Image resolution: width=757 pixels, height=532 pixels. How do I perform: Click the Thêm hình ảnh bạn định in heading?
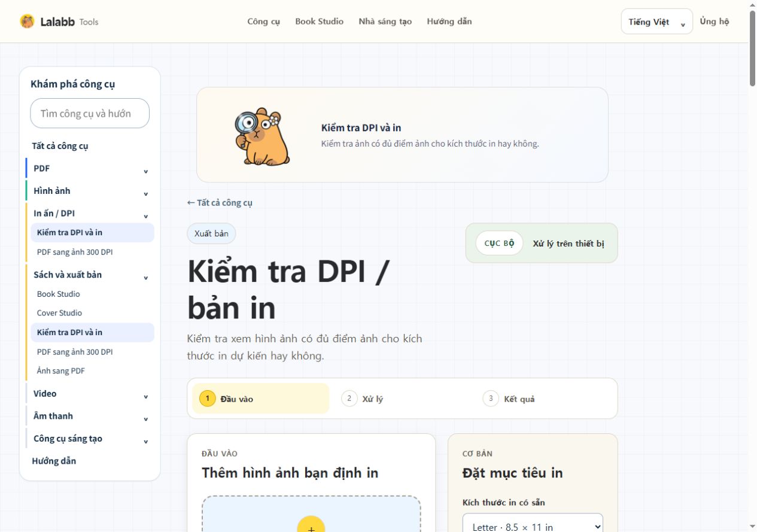290,473
